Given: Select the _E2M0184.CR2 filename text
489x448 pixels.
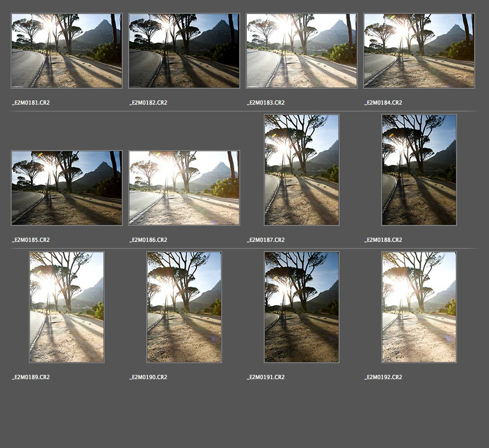Looking at the screenshot, I should point(383,103).
